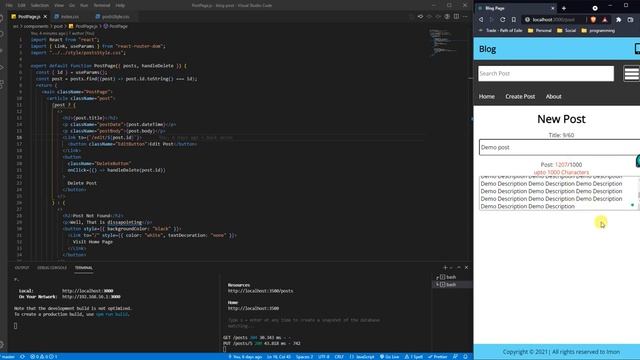640x360 pixels.
Task: Select the TERMINAL panel tab
Action: [84, 268]
